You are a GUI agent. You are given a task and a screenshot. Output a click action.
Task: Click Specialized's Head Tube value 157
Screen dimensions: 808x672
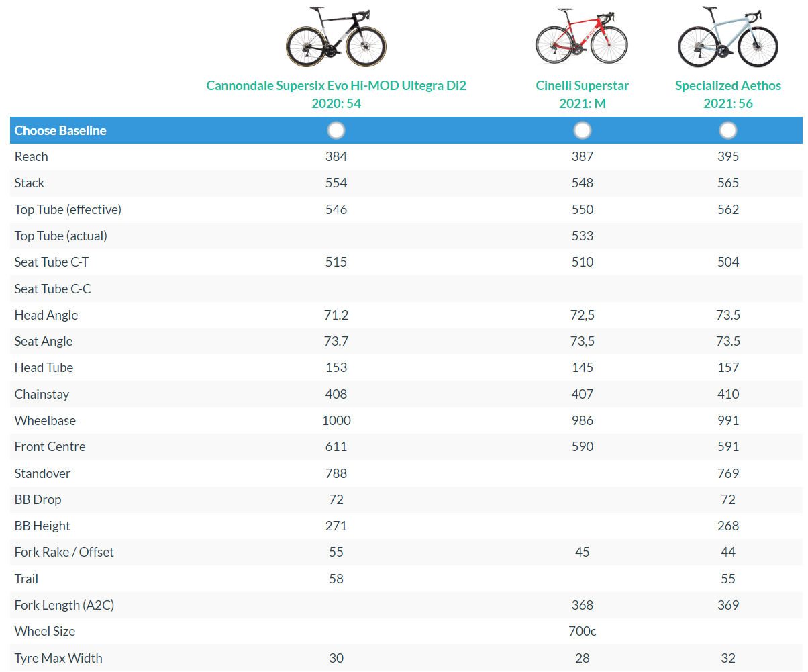click(728, 367)
